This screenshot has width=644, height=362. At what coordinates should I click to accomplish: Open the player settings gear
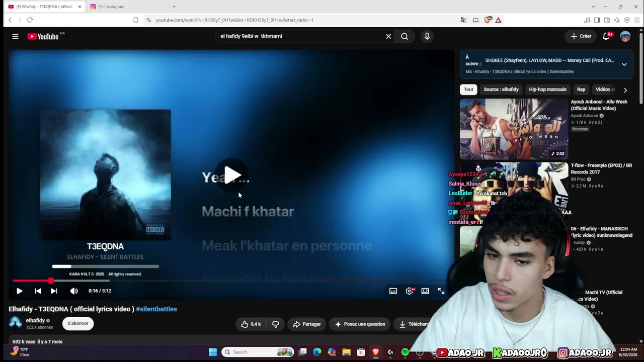click(x=410, y=291)
